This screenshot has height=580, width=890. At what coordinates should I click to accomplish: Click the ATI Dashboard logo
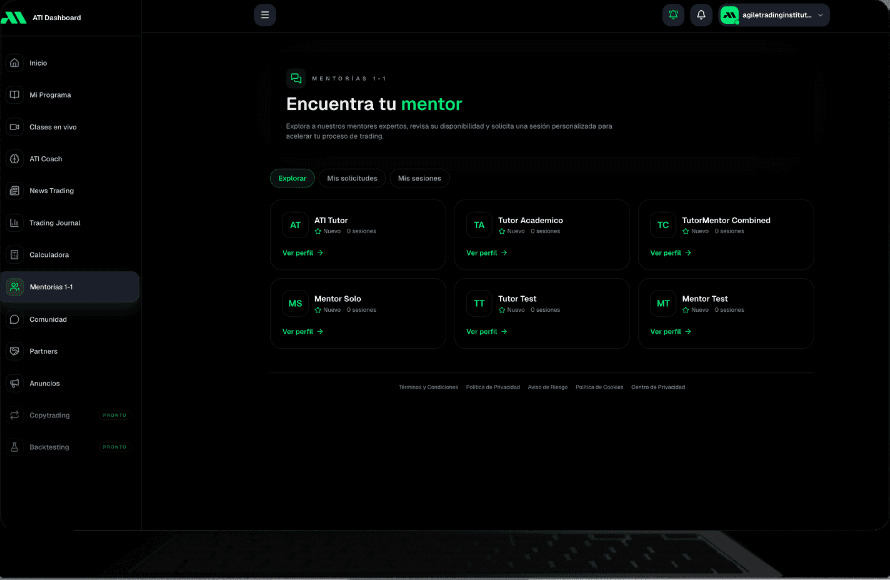(x=14, y=18)
